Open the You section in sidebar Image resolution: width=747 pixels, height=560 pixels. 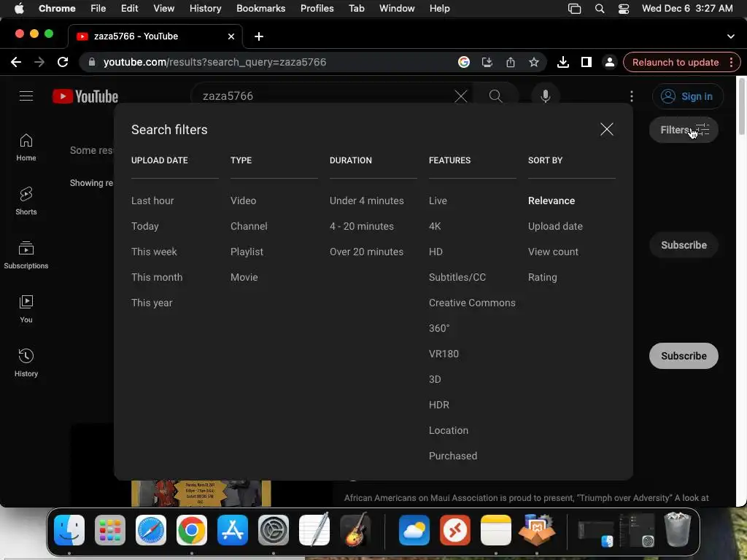26,308
